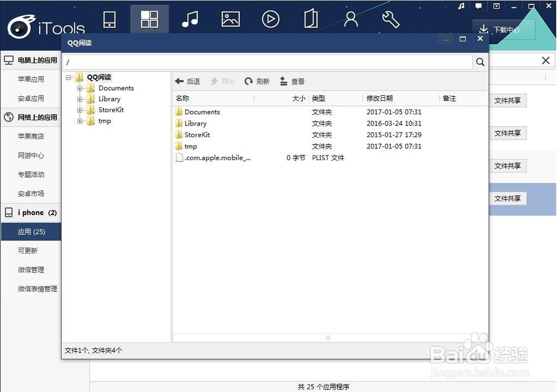Click the path input field showing /
The image size is (560, 392).
tap(268, 62)
